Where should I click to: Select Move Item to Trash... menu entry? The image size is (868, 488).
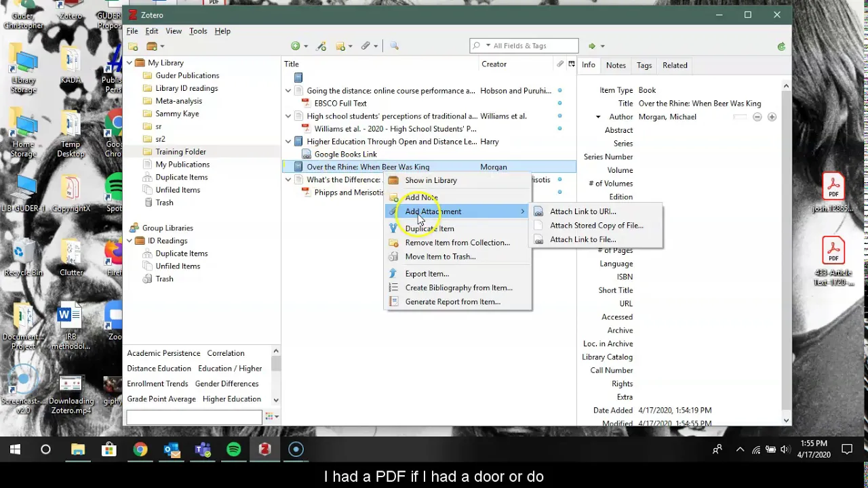pyautogui.click(x=458, y=256)
